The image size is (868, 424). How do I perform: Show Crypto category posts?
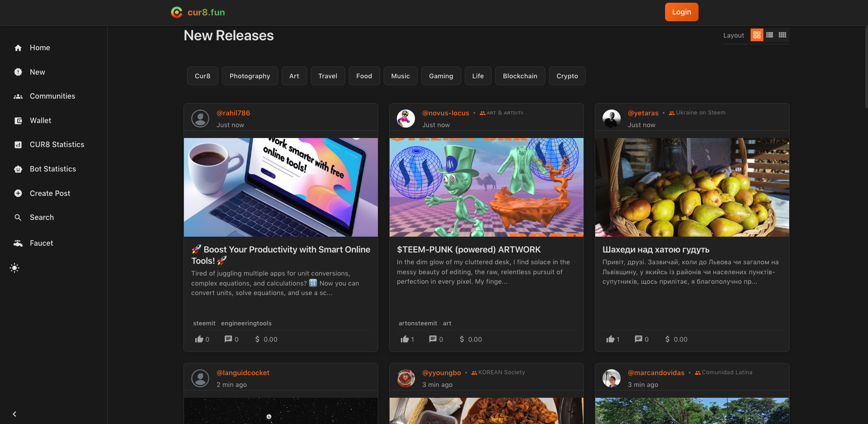(x=567, y=76)
